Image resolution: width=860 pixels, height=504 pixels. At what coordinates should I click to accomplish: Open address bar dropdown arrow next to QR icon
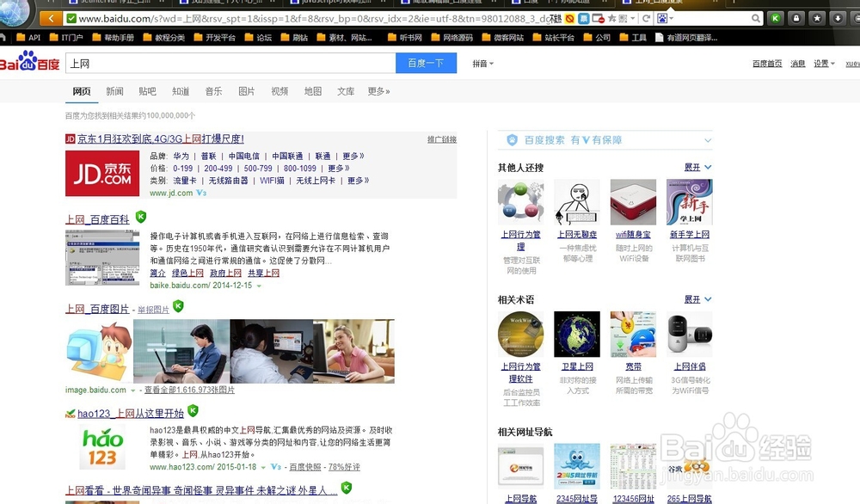[632, 19]
